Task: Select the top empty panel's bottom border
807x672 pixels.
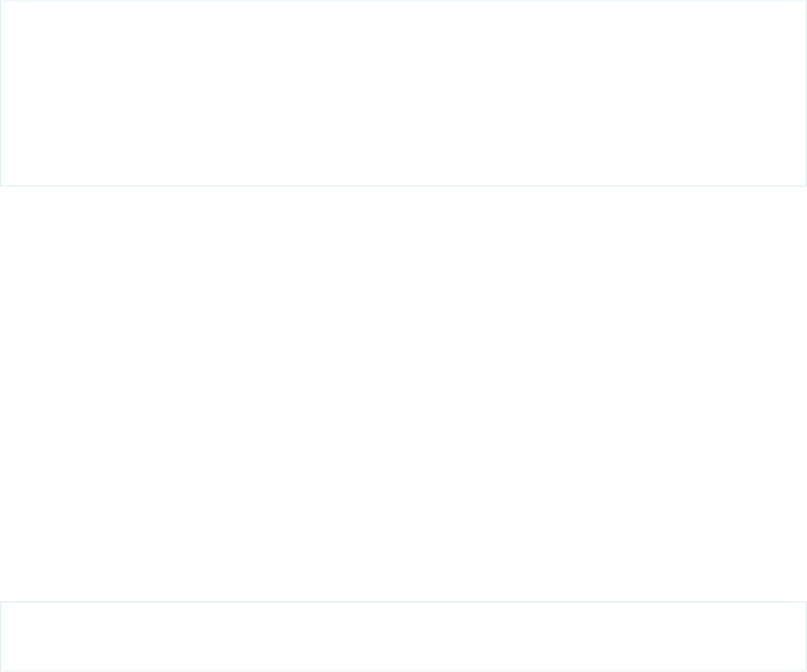Action: (x=403, y=186)
